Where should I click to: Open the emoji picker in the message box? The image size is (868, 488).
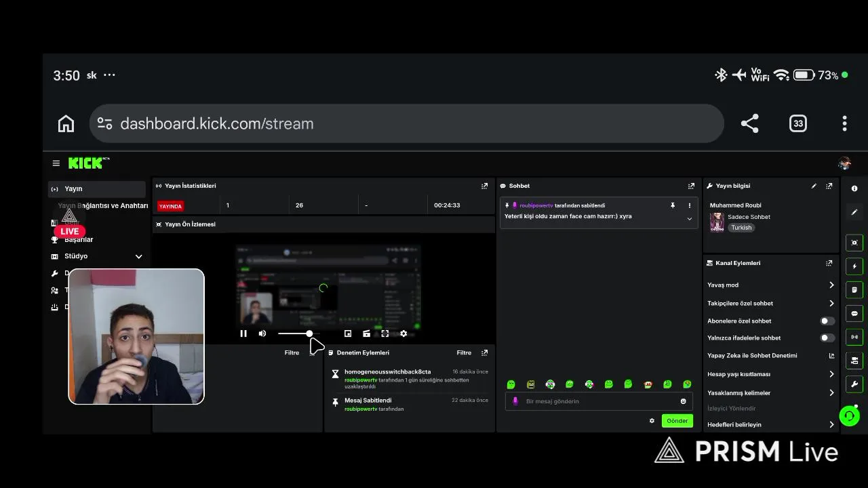683,401
